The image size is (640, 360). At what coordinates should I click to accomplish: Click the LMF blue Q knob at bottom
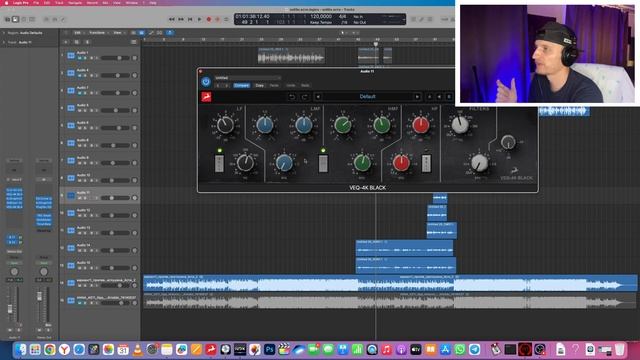(284, 163)
